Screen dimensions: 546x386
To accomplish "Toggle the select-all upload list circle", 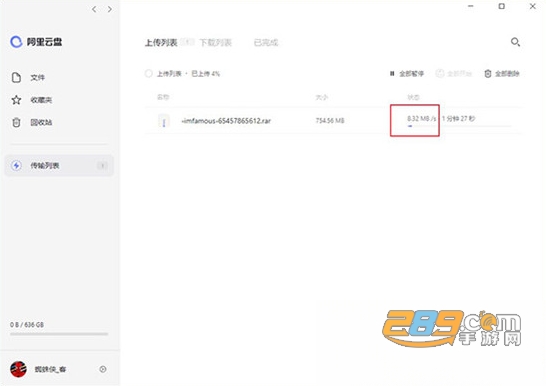I will [x=148, y=73].
